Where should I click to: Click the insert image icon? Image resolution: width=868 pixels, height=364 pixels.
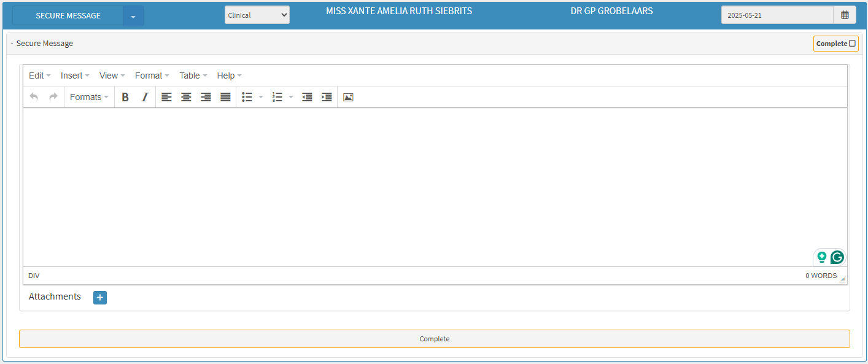[x=348, y=97]
